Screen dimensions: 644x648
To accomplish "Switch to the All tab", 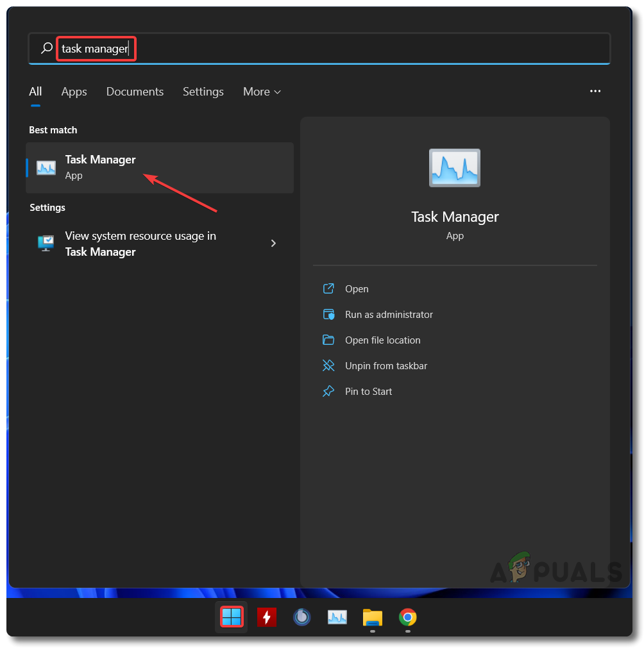I will click(35, 91).
